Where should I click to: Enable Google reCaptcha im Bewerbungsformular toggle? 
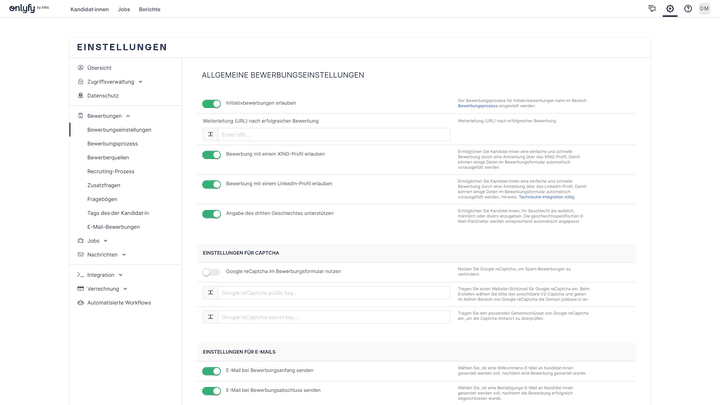click(211, 271)
